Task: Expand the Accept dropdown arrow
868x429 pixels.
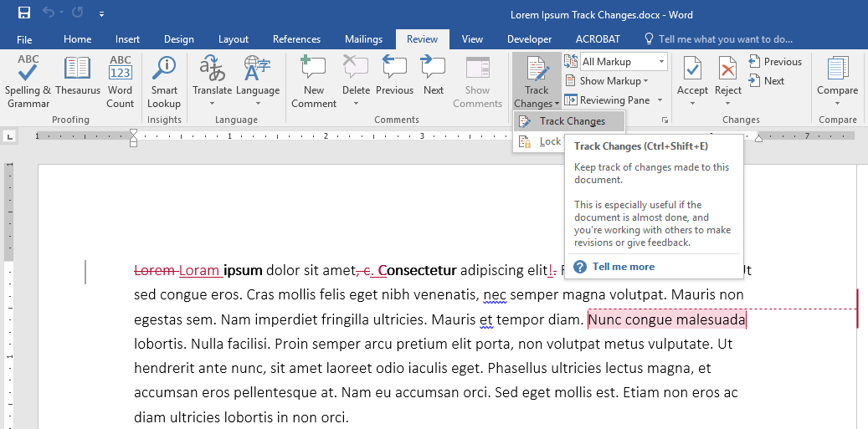Action: [692, 103]
